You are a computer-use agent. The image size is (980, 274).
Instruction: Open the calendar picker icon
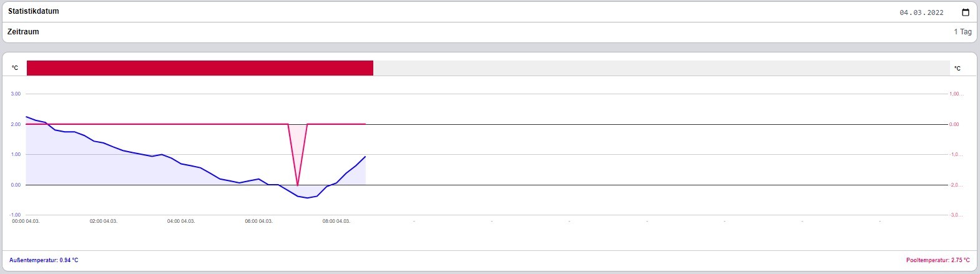click(x=966, y=12)
